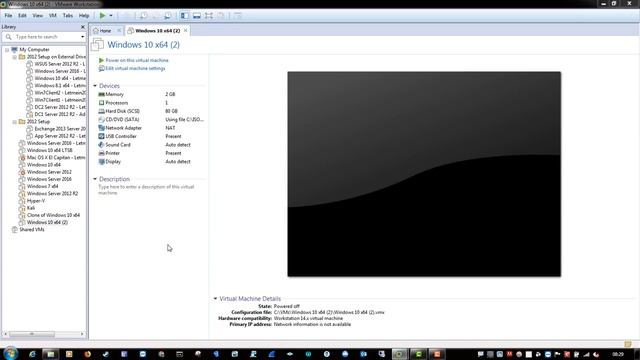640x360 pixels.
Task: Collapse the Description section
Action: point(95,179)
